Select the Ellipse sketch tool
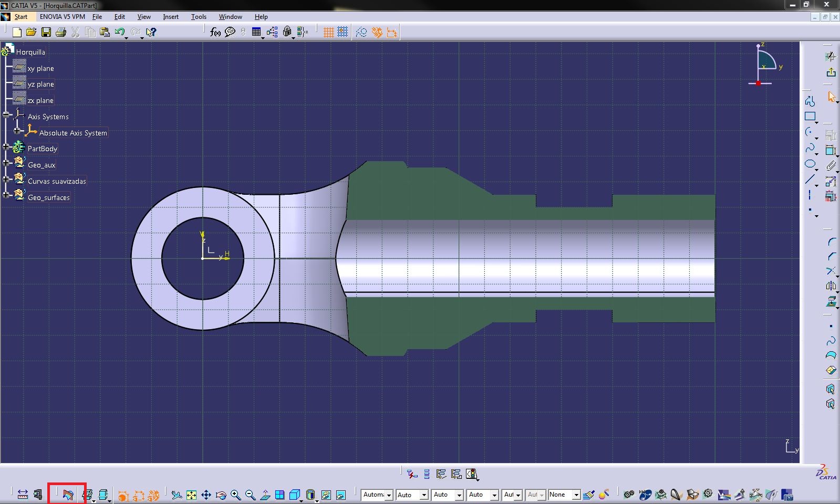Viewport: 840px width, 504px height. (810, 164)
